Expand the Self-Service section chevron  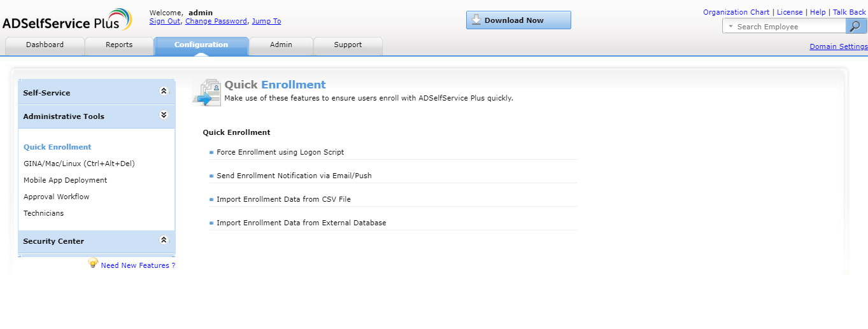click(164, 91)
